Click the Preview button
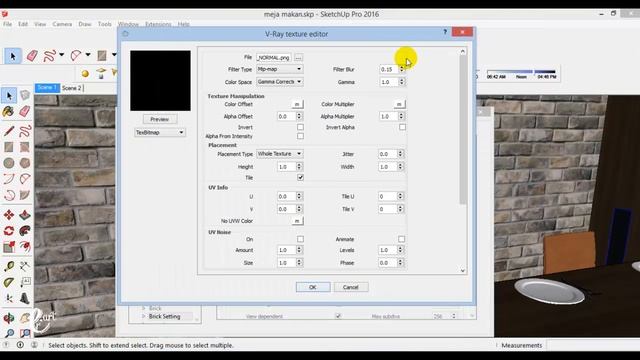This screenshot has height=360, width=640. 160,119
